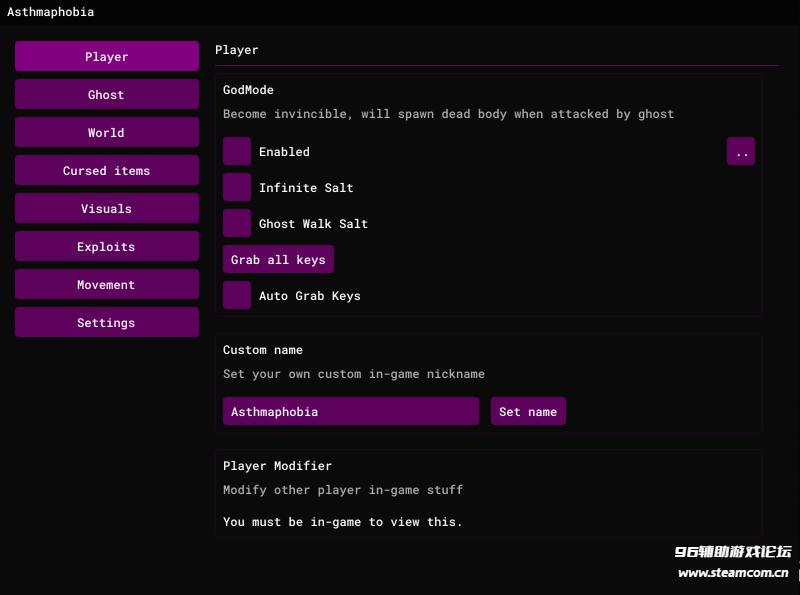Switch to the Player tab
This screenshot has height=595, width=800.
(106, 57)
